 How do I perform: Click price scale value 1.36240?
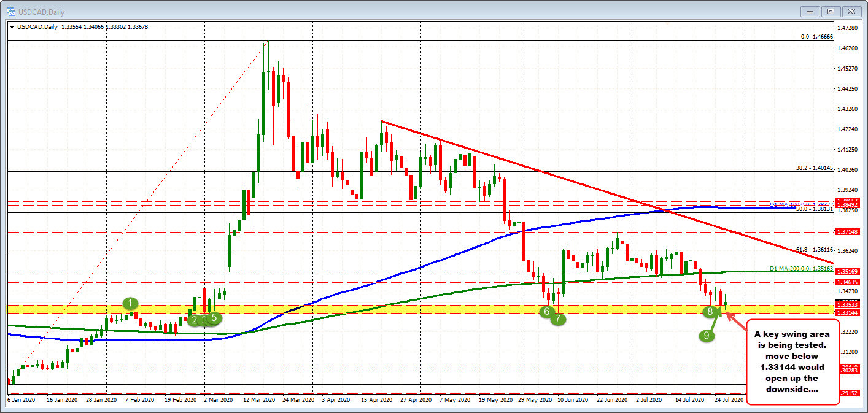pos(848,250)
